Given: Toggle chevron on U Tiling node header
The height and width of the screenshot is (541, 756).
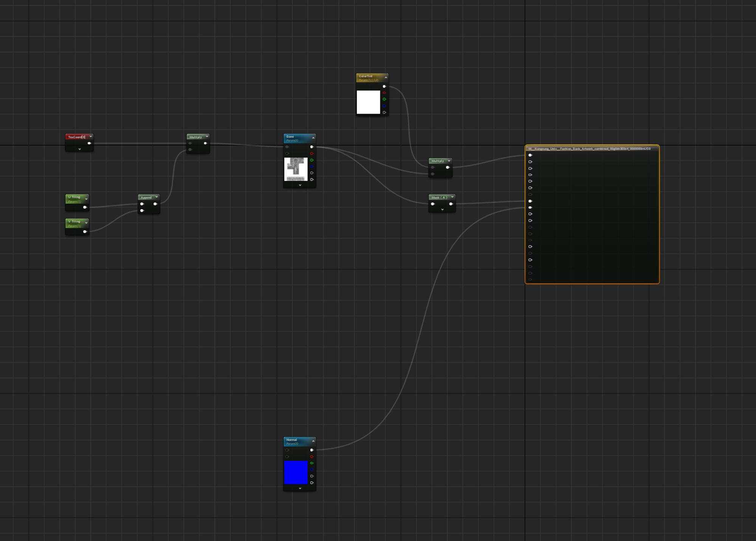Looking at the screenshot, I should point(87,199).
